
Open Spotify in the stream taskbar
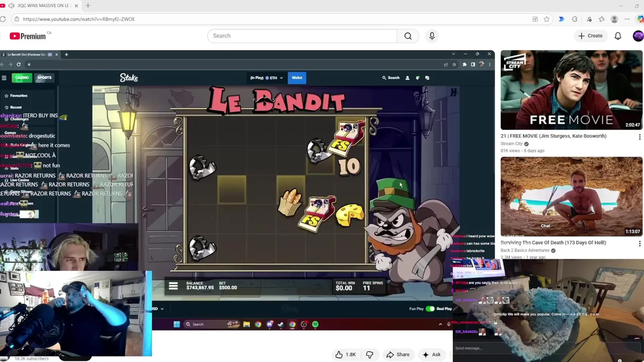click(x=315, y=324)
